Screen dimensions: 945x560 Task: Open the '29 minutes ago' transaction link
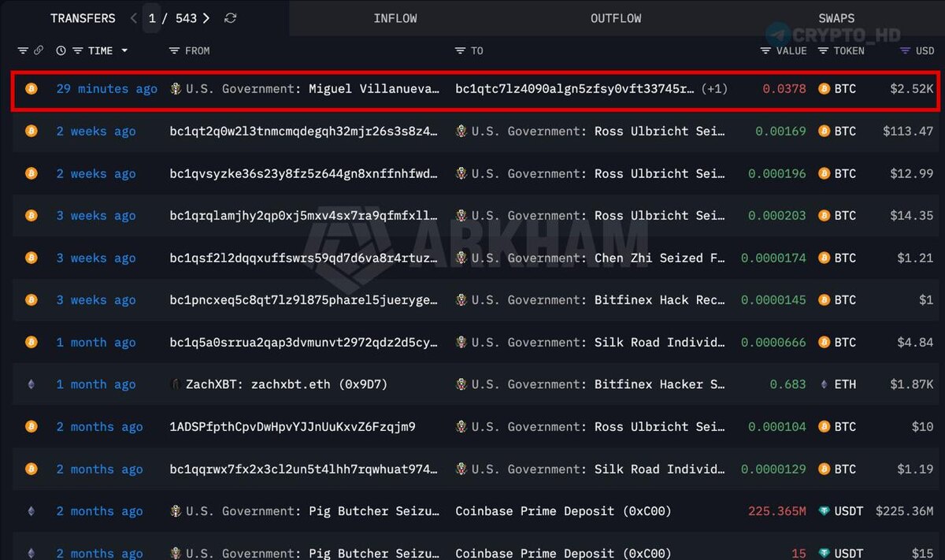pos(106,89)
